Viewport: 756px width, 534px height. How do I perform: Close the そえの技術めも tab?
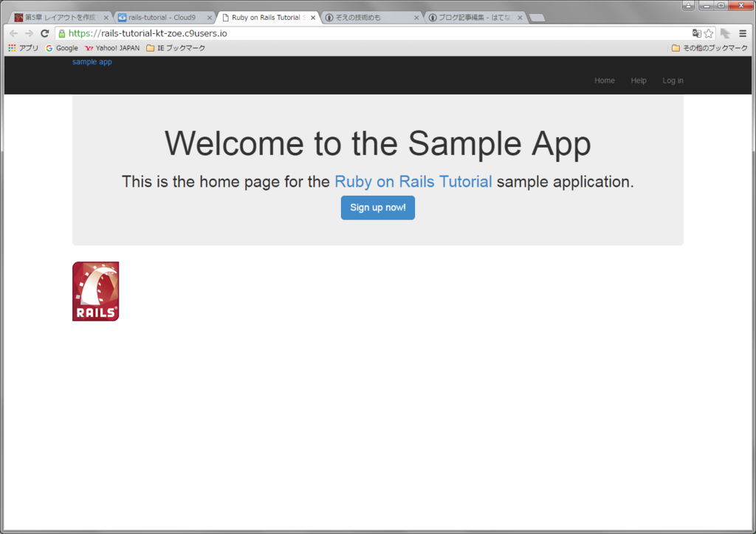coord(416,18)
